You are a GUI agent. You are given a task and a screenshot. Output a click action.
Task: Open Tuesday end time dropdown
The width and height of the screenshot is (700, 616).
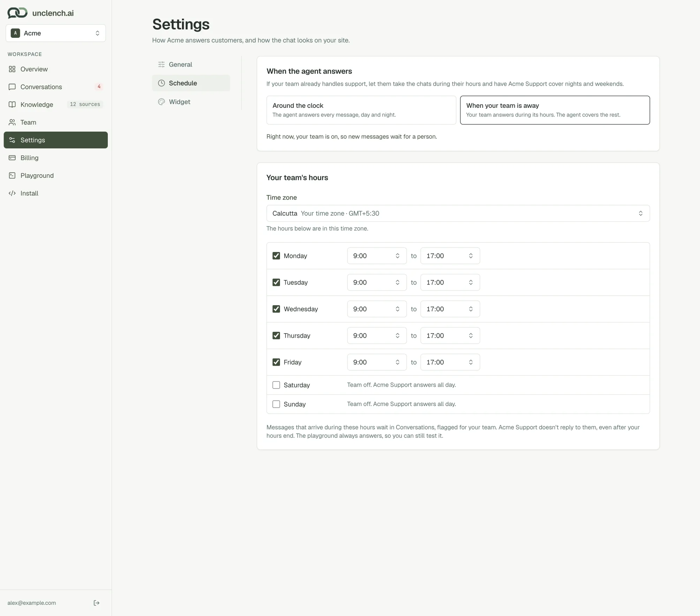(450, 282)
